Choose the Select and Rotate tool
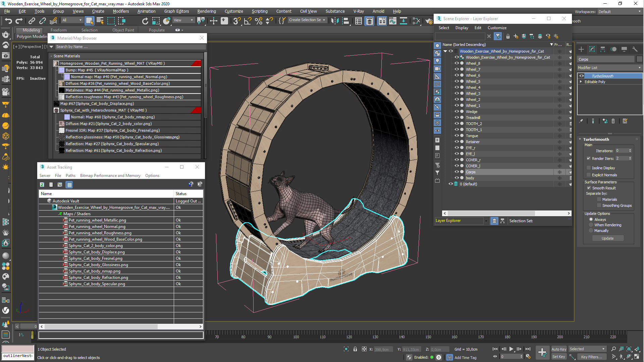Image resolution: width=644 pixels, height=362 pixels. click(145, 21)
